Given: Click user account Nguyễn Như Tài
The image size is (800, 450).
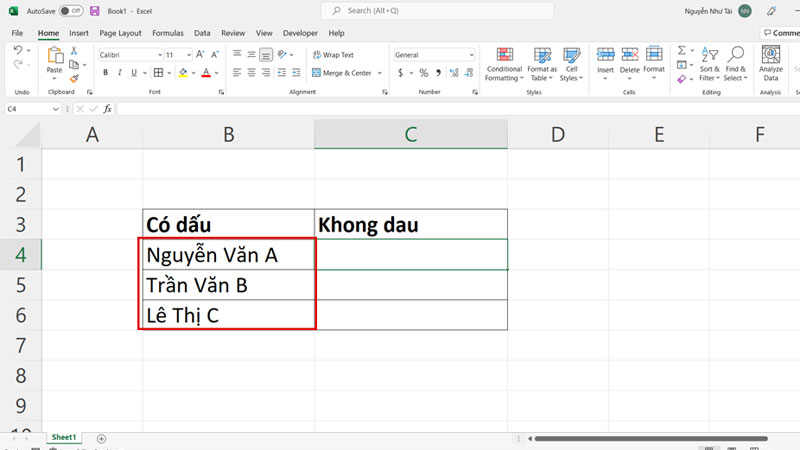Looking at the screenshot, I should point(718,11).
